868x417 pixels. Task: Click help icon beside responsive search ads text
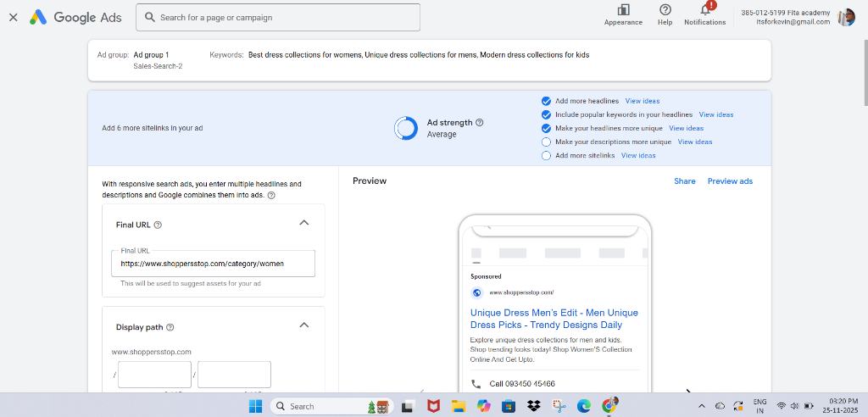click(271, 196)
